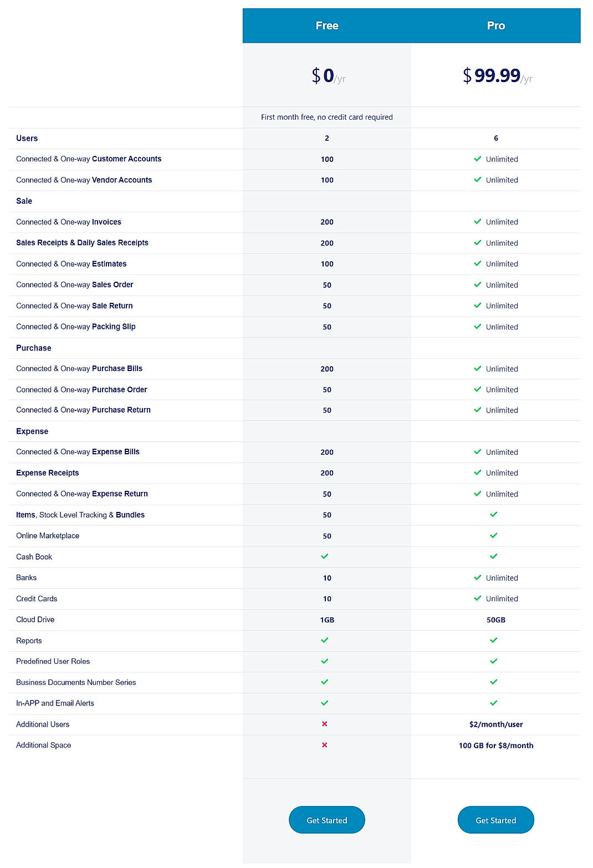This screenshot has width=593, height=868.
Task: Click Get Started under the Pro plan
Action: point(495,820)
